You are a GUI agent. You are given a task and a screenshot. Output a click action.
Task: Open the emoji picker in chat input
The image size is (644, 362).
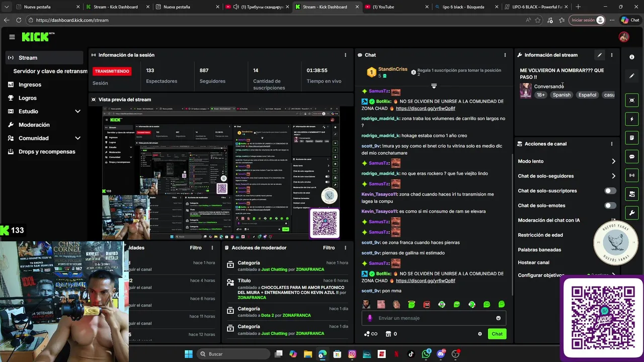point(498,318)
